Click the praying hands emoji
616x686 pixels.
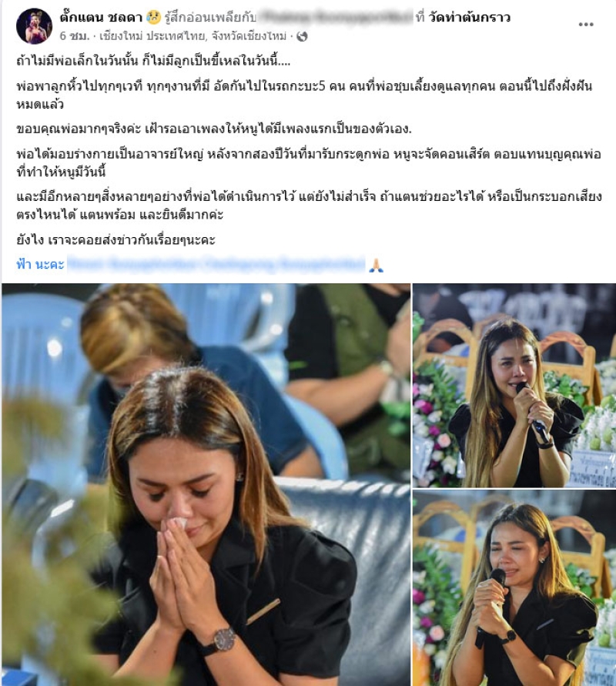click(376, 265)
